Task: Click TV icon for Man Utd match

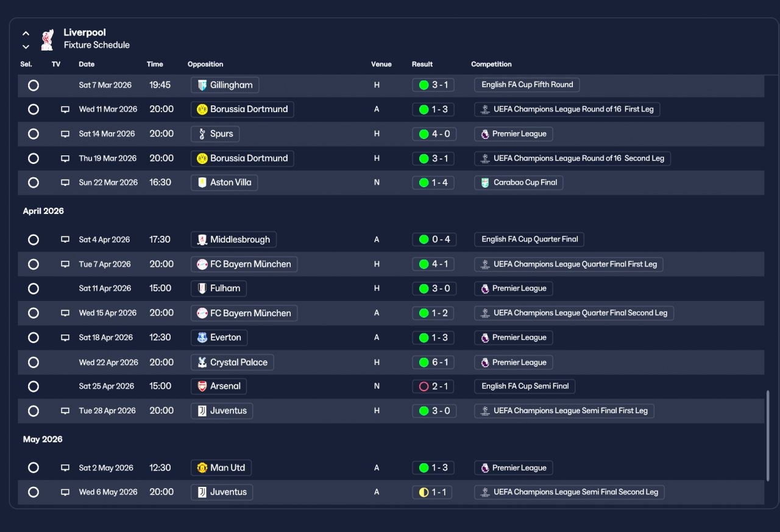Action: coord(65,468)
